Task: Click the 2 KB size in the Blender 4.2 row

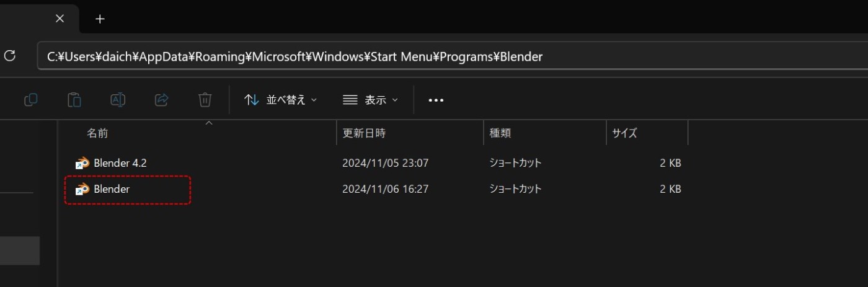Action: tap(670, 163)
